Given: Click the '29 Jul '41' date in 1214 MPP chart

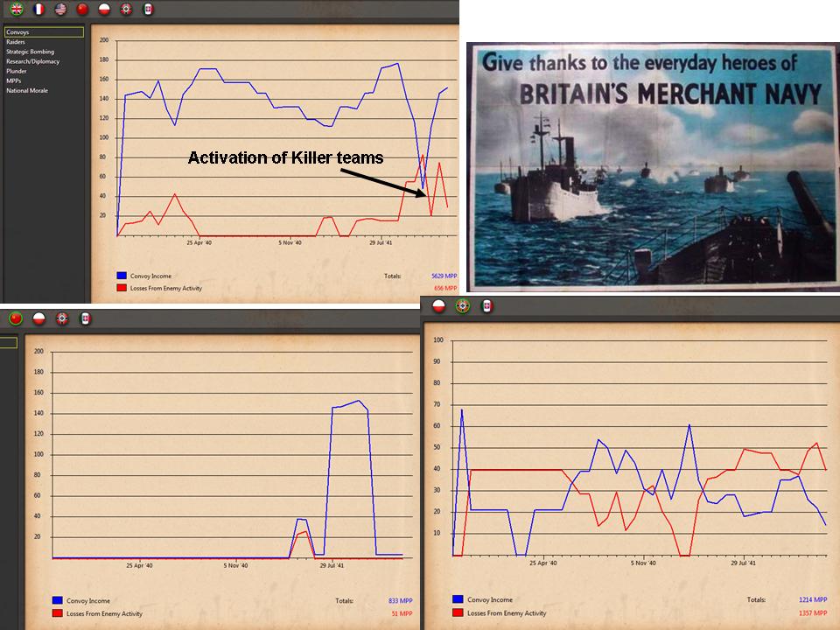Looking at the screenshot, I should (x=743, y=563).
